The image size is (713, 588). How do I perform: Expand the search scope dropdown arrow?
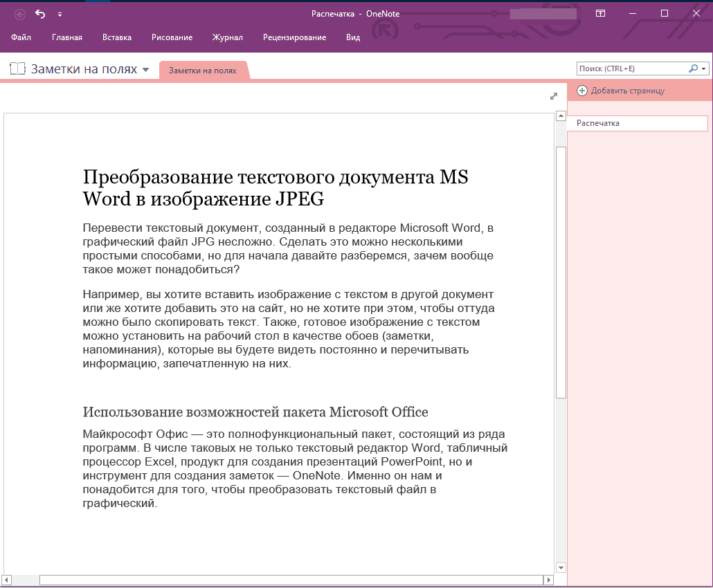[704, 69]
